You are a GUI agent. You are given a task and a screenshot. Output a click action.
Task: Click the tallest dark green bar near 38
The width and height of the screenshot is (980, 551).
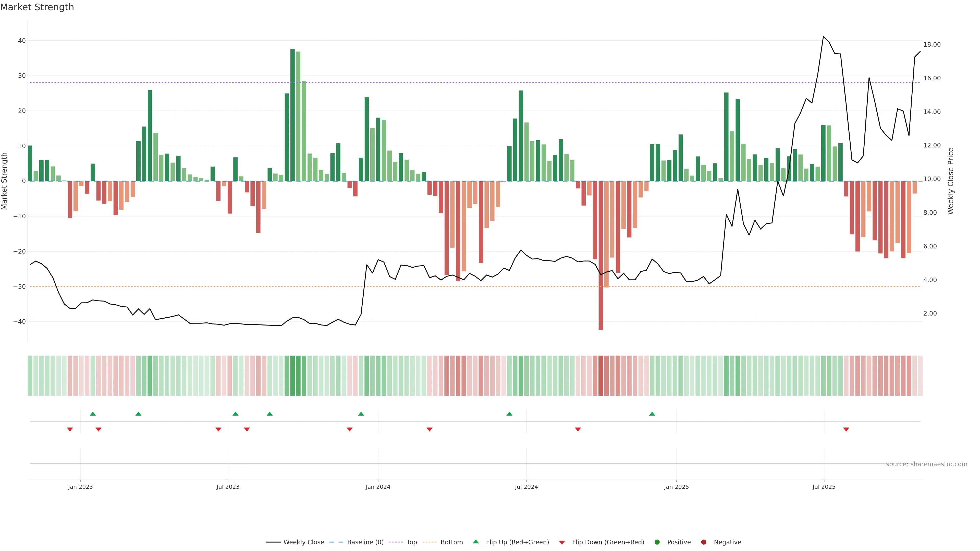point(292,114)
